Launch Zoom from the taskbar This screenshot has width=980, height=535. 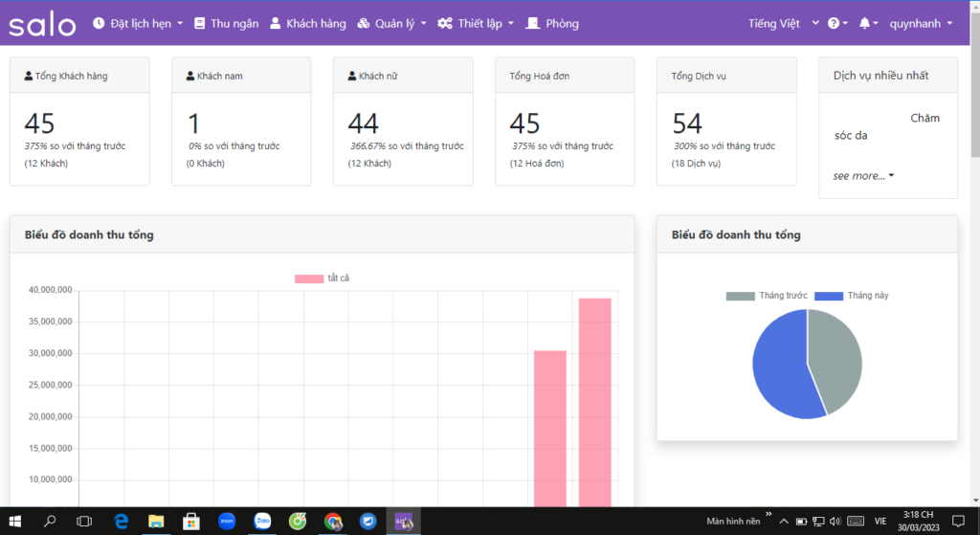point(227,522)
